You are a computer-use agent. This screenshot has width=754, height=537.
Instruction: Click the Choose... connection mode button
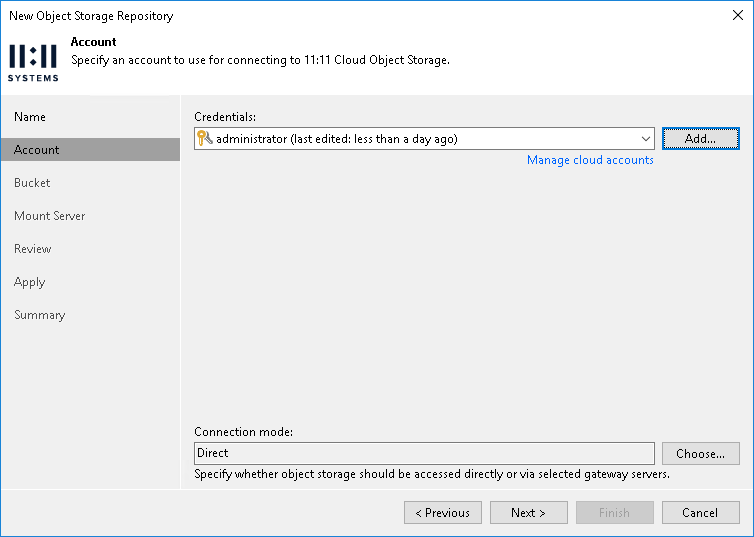[x=701, y=453]
